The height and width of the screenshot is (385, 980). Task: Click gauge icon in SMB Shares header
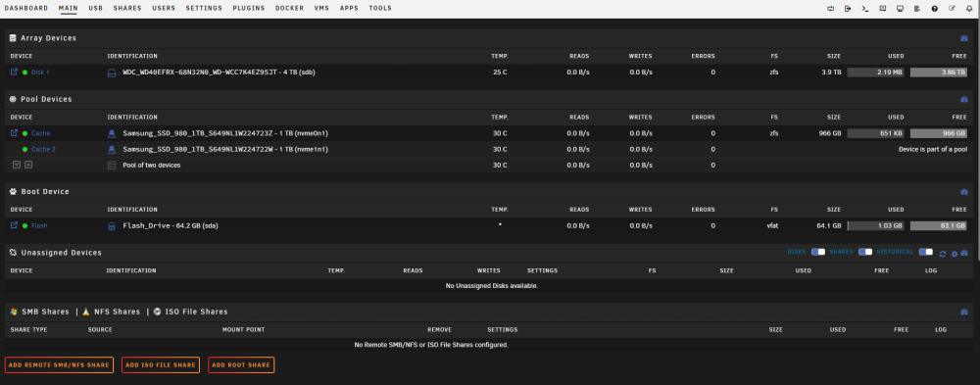tap(963, 312)
